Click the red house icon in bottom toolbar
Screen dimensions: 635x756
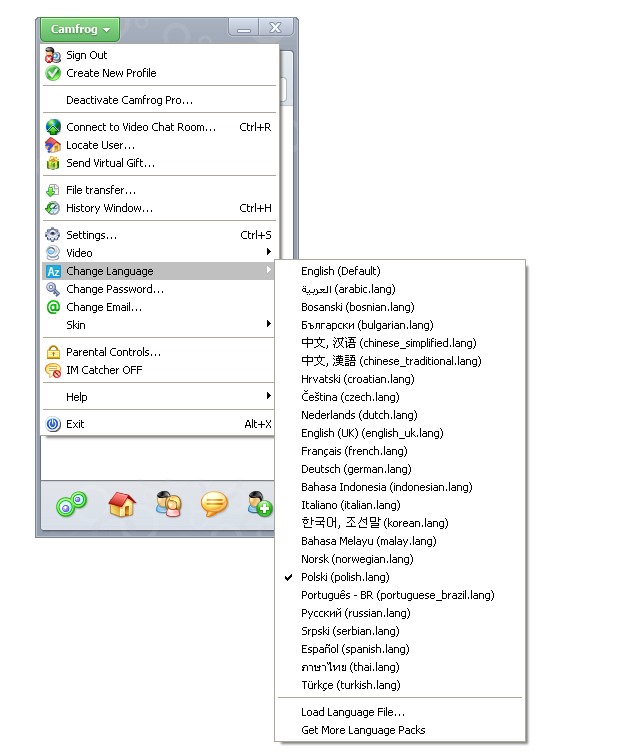tap(122, 504)
